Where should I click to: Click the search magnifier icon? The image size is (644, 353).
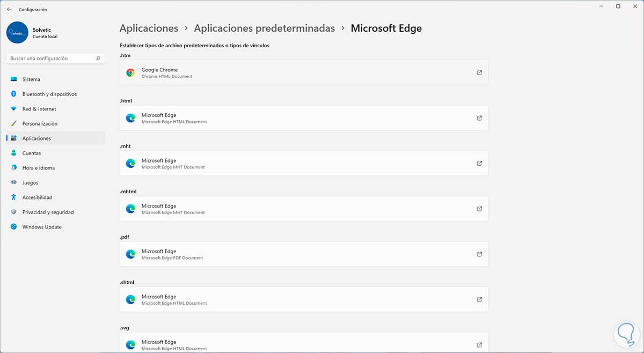click(x=98, y=58)
